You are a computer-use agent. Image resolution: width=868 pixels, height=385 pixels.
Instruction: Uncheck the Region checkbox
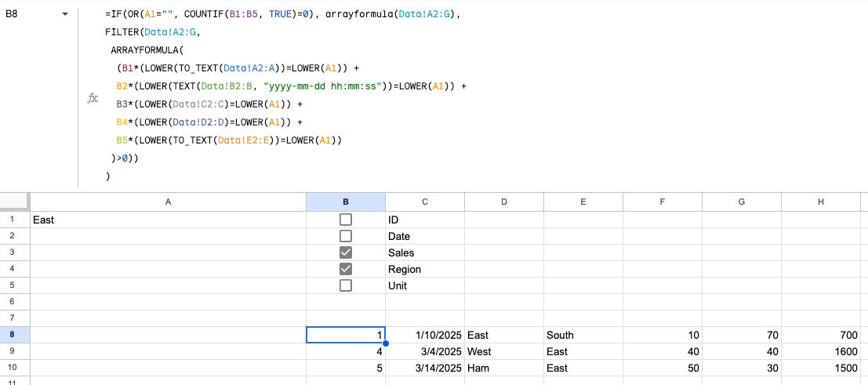pyautogui.click(x=346, y=269)
